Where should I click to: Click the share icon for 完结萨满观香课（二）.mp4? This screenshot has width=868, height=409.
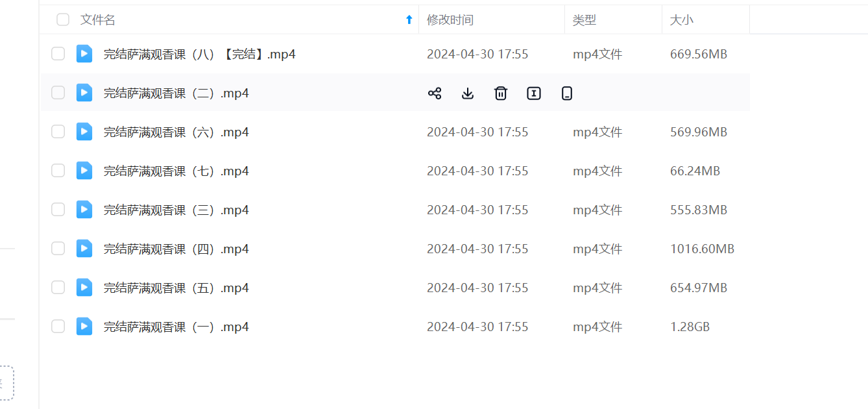(x=435, y=93)
